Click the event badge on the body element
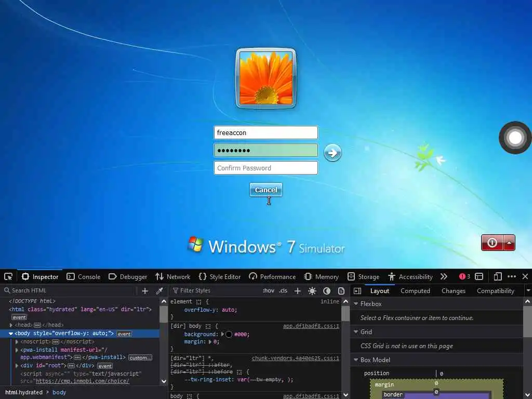The image size is (532, 399). click(124, 334)
